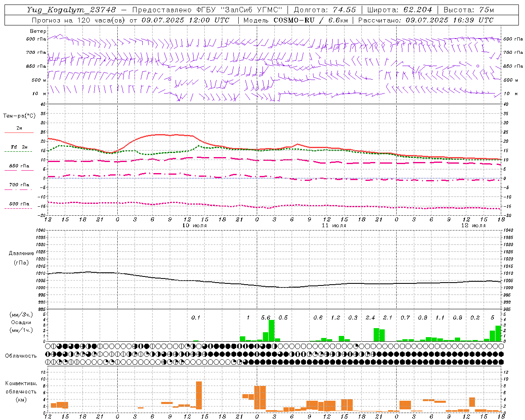Select the 0.3 precipitation total value
Screen dimensions: 525x420
pos(353,318)
